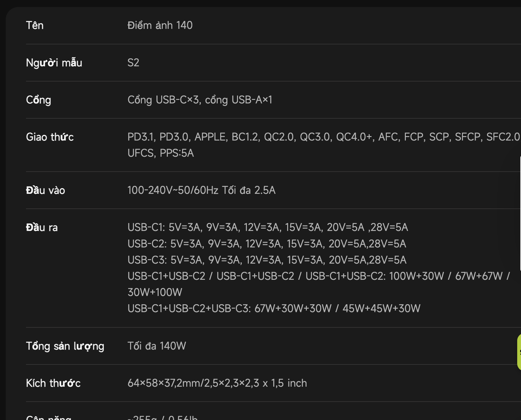Click the "Tên" row label
This screenshot has width=521, height=420.
click(35, 25)
